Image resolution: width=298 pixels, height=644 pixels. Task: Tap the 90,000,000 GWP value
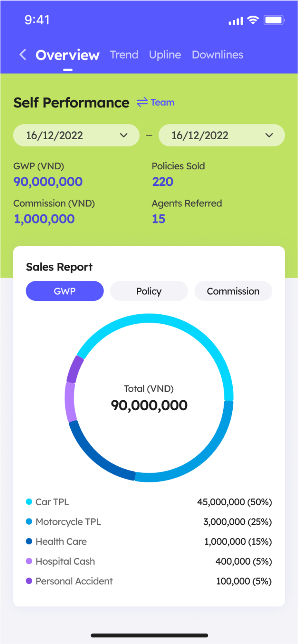coord(48,181)
